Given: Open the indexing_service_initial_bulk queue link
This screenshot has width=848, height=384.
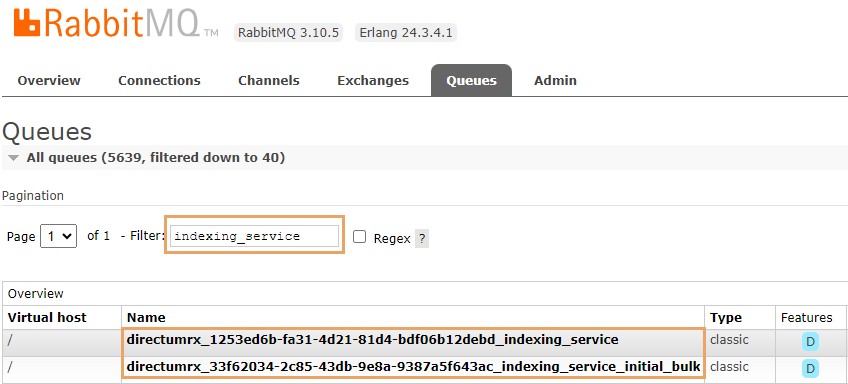Looking at the screenshot, I should [x=414, y=367].
